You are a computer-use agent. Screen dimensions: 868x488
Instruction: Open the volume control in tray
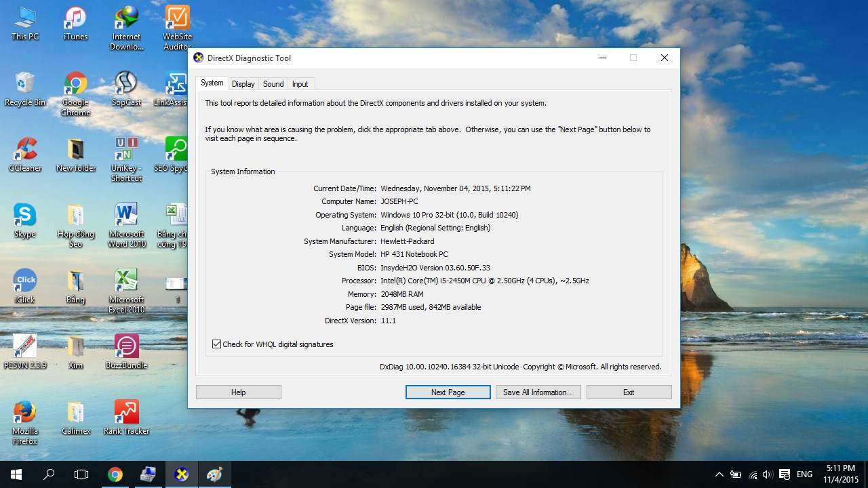[x=768, y=474]
